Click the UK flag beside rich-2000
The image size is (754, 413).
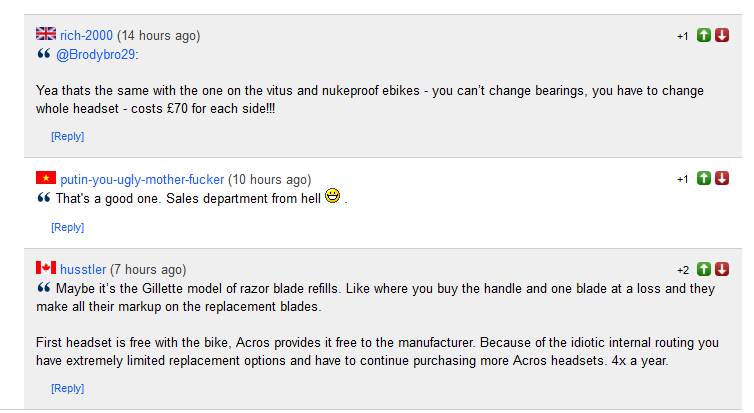46,34
